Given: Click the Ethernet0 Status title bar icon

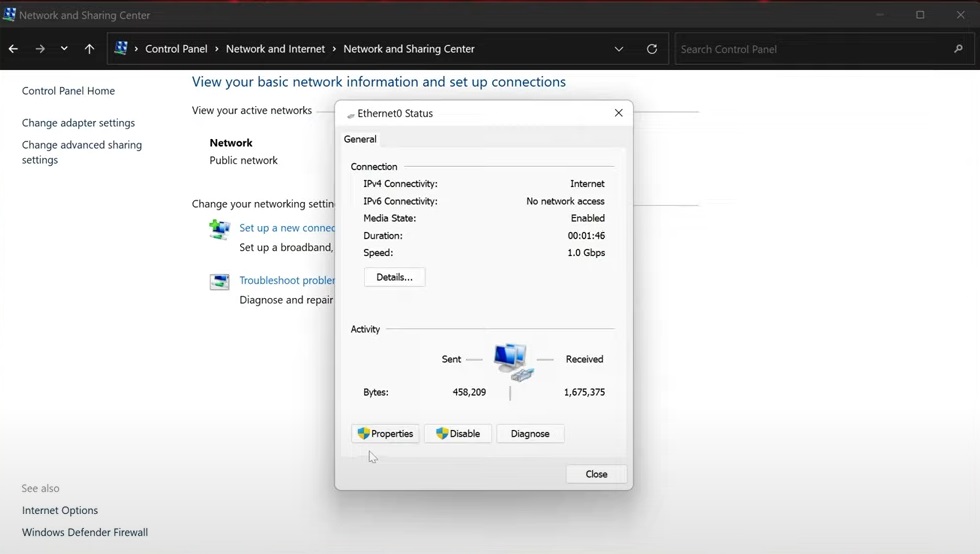Looking at the screenshot, I should [x=351, y=115].
